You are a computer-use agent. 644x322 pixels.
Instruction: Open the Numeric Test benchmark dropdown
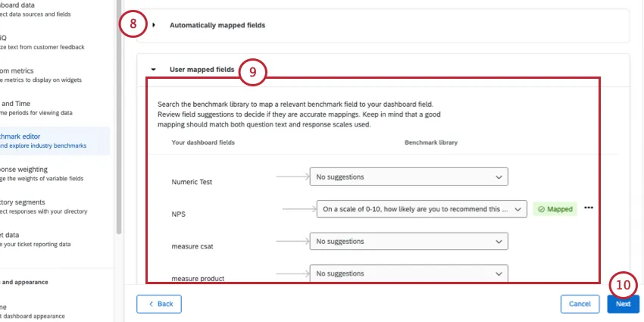coord(408,177)
